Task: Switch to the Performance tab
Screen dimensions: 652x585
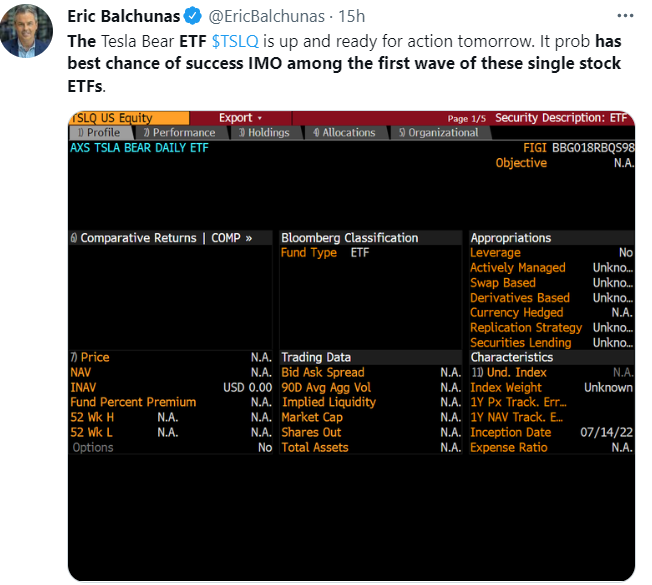Action: coord(179,132)
